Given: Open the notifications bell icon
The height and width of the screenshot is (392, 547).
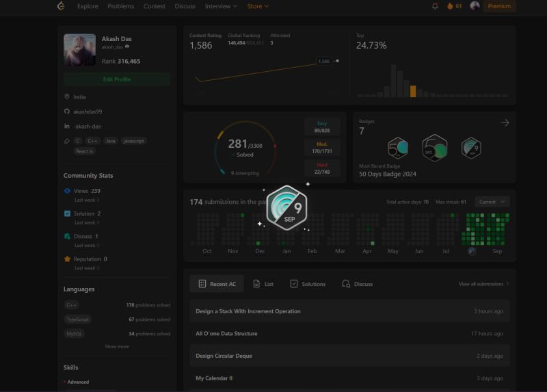Looking at the screenshot, I should (x=435, y=6).
